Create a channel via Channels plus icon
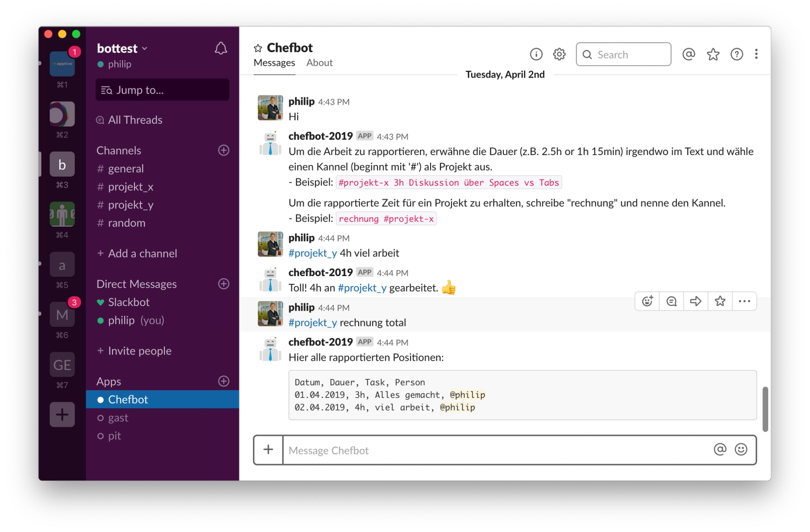This screenshot has width=810, height=532. [x=224, y=150]
